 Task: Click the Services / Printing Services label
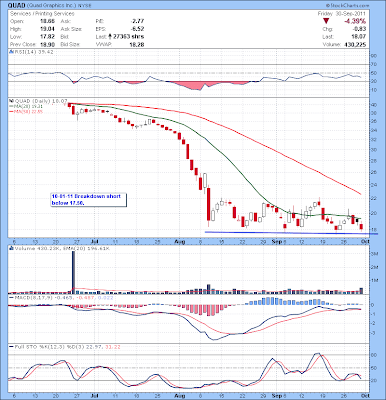click(42, 14)
